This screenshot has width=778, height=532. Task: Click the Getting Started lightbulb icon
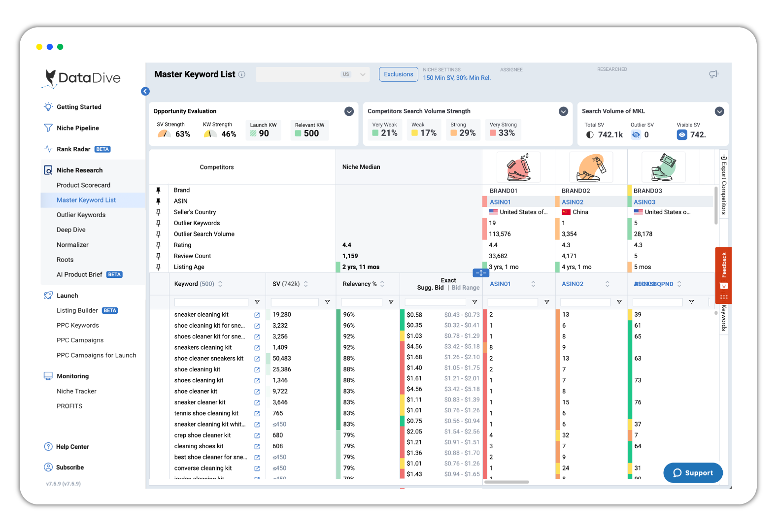48,107
